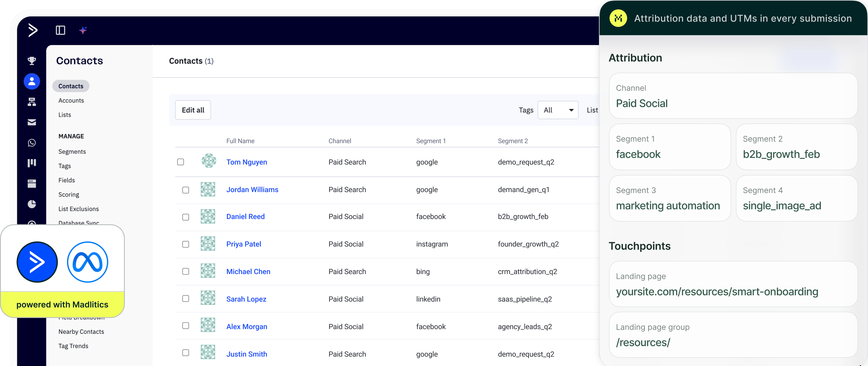Click the Edit all button
Screen dimensions: 868x366
point(193,110)
